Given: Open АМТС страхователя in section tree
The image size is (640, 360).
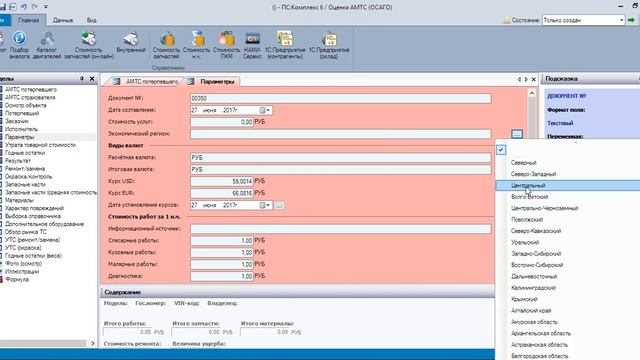Looking at the screenshot, I should 30,98.
